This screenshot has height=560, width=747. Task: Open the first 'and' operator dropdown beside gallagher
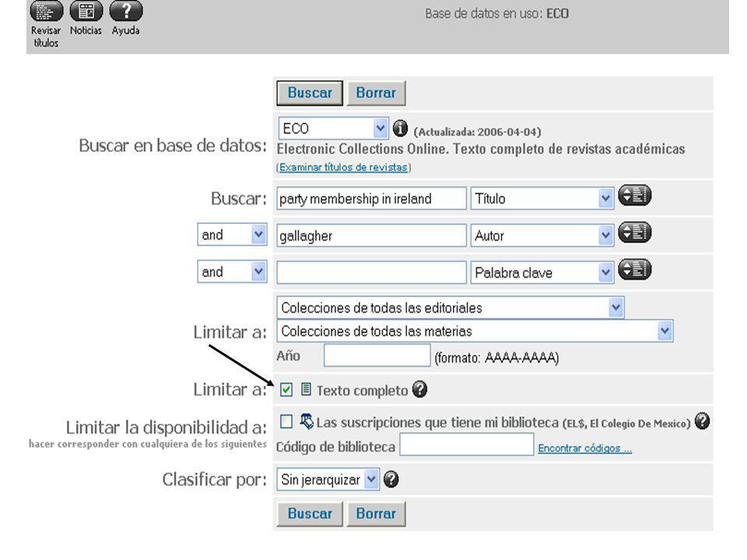pos(232,235)
